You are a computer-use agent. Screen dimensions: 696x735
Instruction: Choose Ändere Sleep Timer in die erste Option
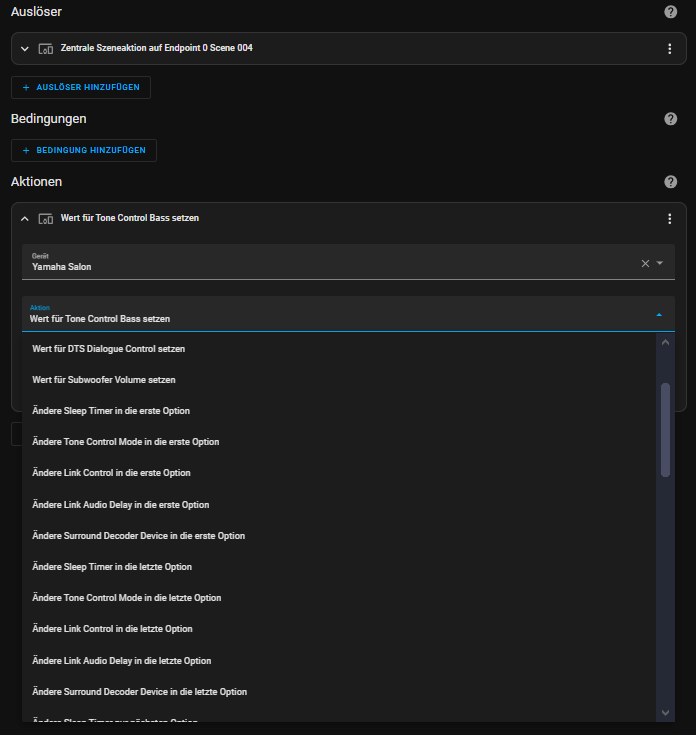click(x=338, y=411)
